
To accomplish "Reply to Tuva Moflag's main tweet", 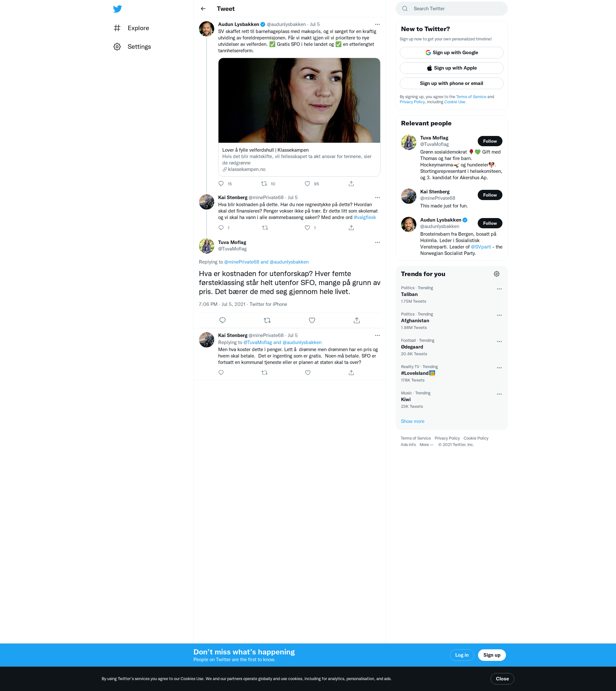I will click(x=222, y=320).
